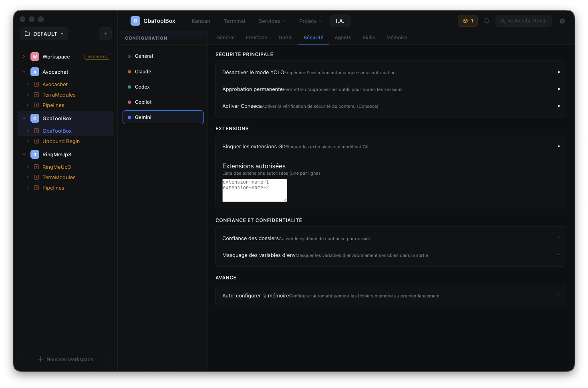
Task: Select Claude configuration
Action: click(163, 72)
